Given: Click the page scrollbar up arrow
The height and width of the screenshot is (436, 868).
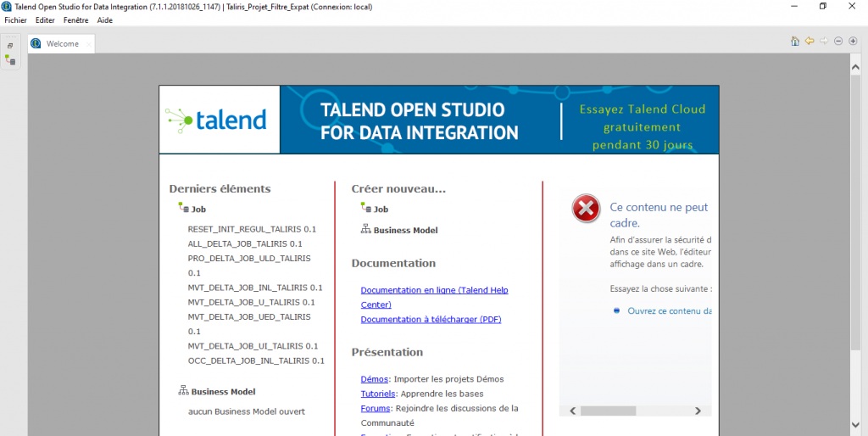Looking at the screenshot, I should click(x=855, y=66).
